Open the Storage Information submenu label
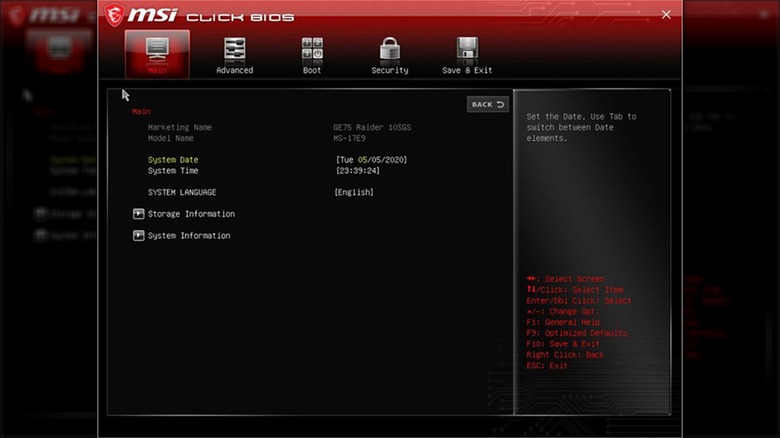Screen dimensions: 780x438 coord(191,214)
